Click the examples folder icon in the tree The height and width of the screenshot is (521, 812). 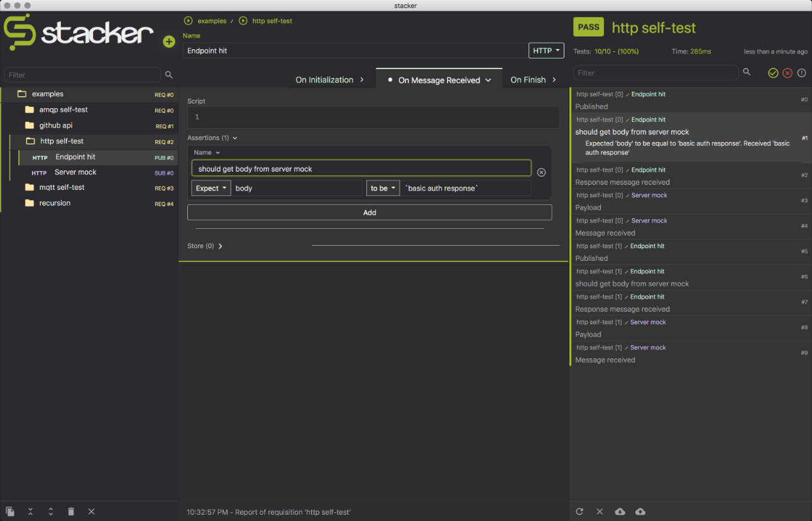pyautogui.click(x=22, y=94)
